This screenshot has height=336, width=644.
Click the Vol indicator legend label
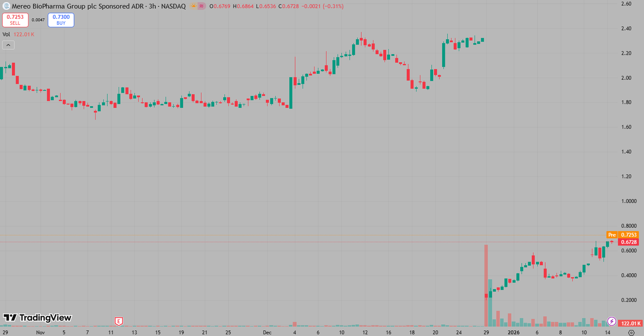click(6, 34)
